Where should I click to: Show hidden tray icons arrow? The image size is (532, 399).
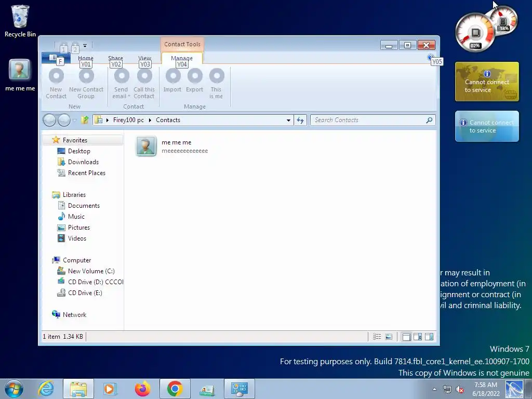pyautogui.click(x=434, y=389)
